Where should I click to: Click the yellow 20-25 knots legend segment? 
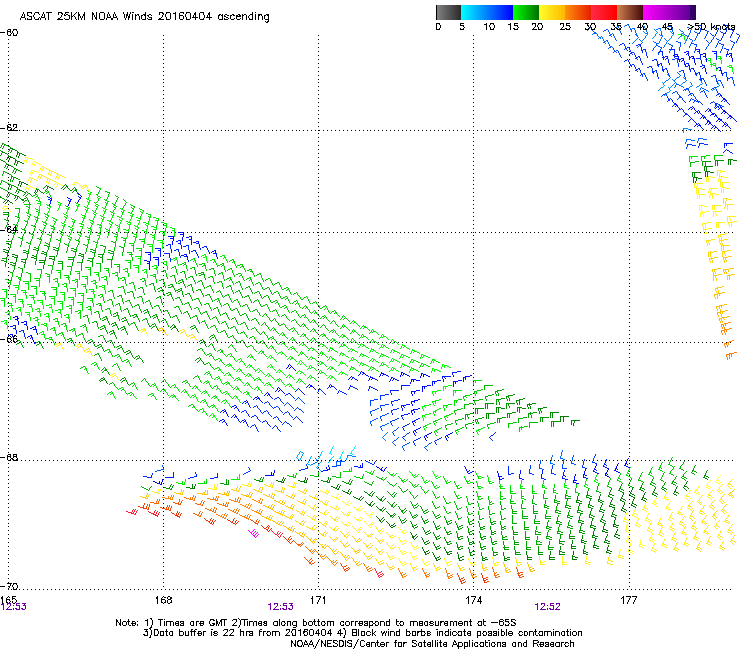[552, 12]
